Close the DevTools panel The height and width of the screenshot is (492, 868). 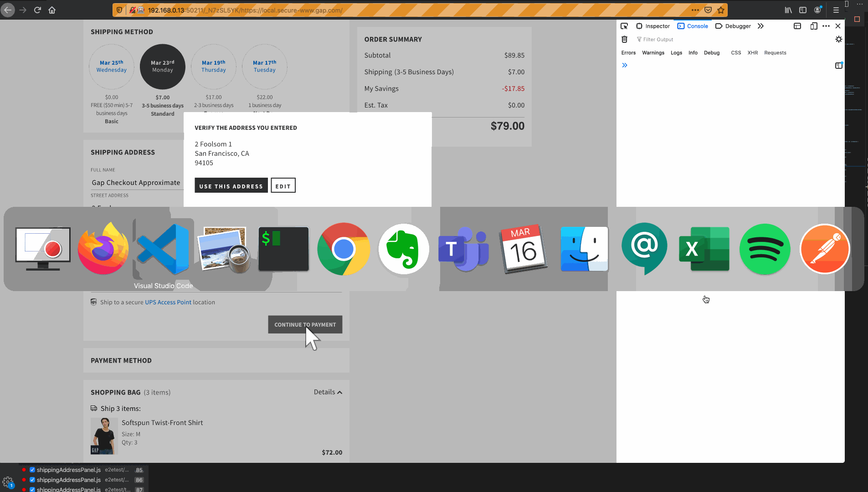pos(838,26)
